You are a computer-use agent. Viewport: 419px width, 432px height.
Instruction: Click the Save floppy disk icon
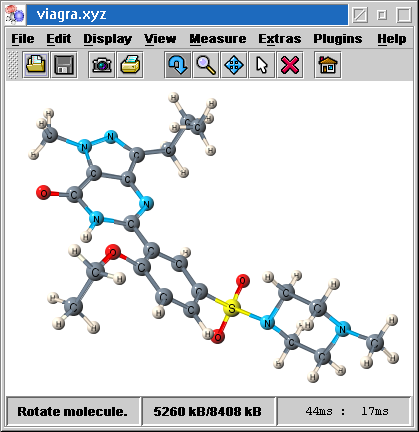click(64, 65)
